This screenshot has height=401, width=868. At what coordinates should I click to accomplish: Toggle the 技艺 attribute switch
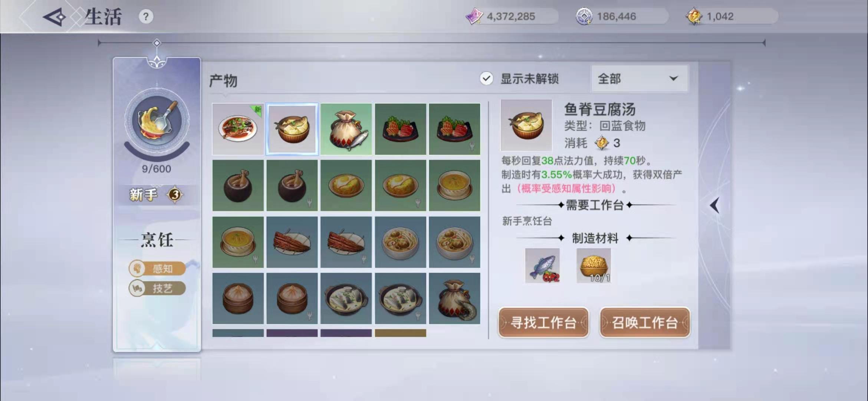(x=157, y=288)
